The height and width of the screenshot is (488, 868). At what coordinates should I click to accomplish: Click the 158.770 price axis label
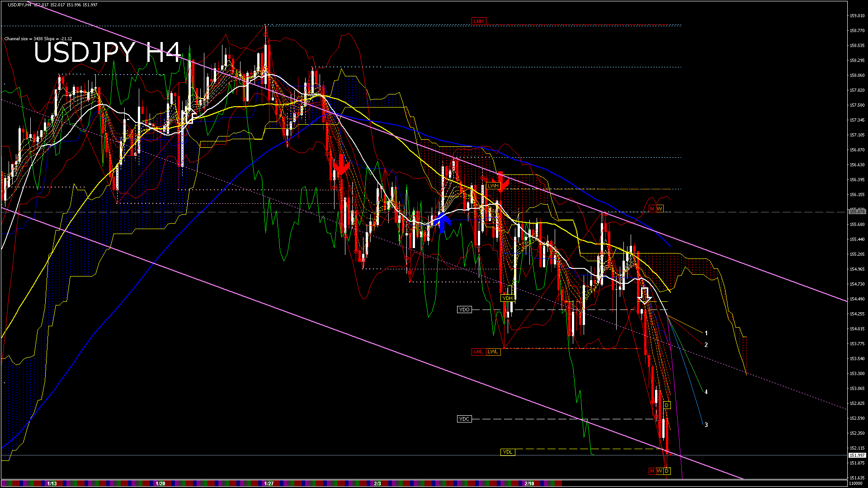coord(857,31)
